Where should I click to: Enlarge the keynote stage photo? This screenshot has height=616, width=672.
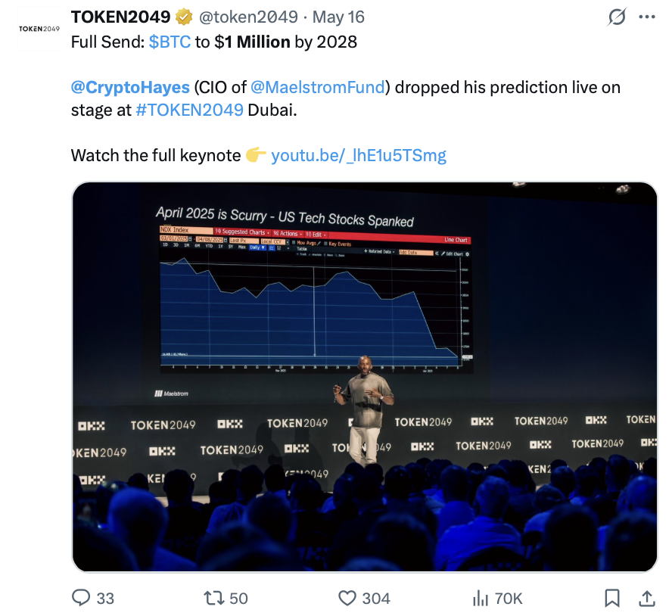[364, 377]
